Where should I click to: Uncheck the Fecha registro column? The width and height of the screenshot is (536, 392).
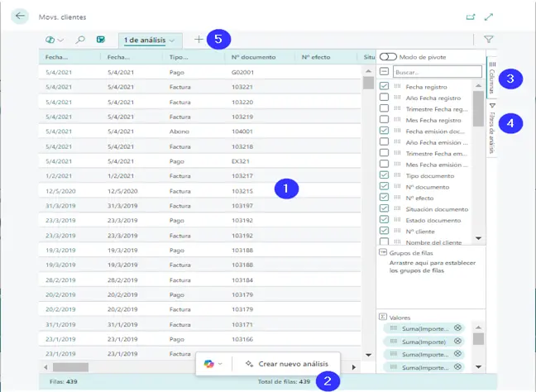coord(385,86)
